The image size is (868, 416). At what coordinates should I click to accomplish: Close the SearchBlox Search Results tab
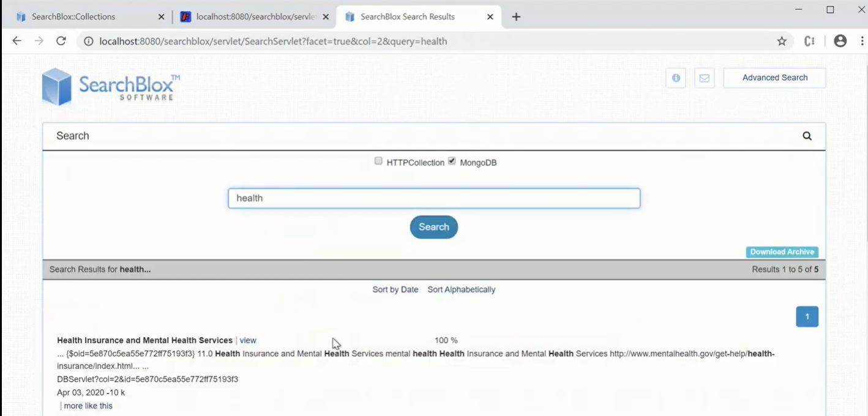(490, 17)
